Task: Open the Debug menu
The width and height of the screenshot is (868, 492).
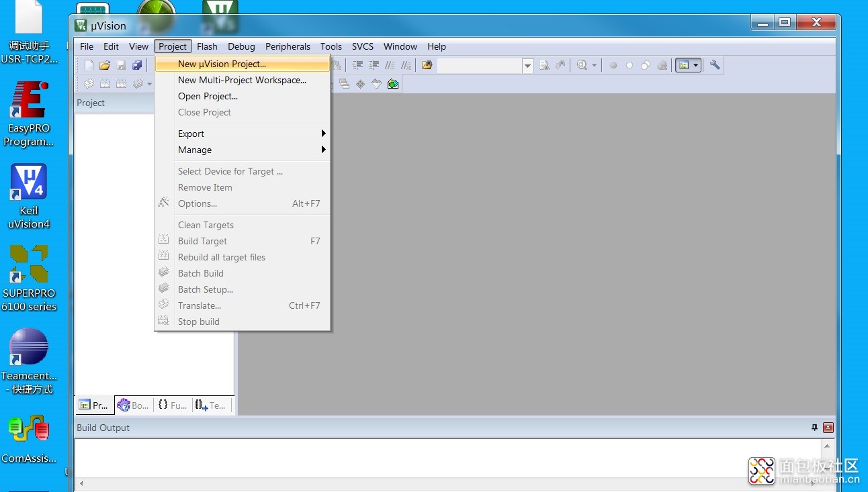Action: pos(241,46)
